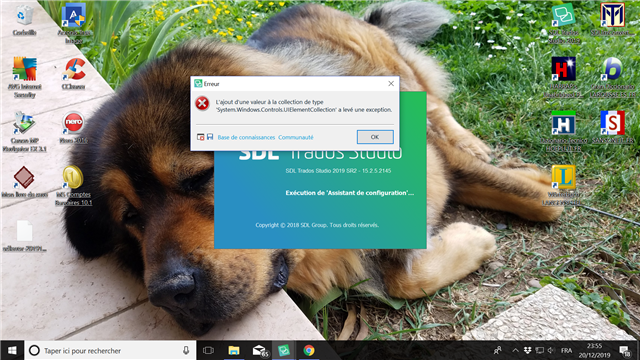Expand hidden system tray icons chevron
Viewport: 640px width, 360px height.
[516, 350]
